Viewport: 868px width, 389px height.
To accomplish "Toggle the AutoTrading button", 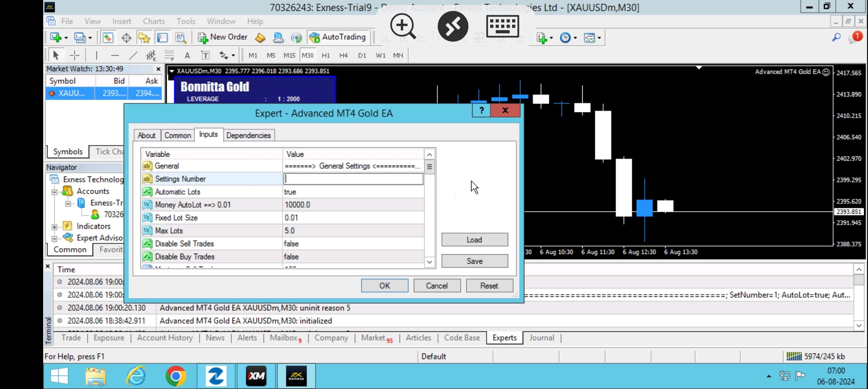I will [337, 37].
